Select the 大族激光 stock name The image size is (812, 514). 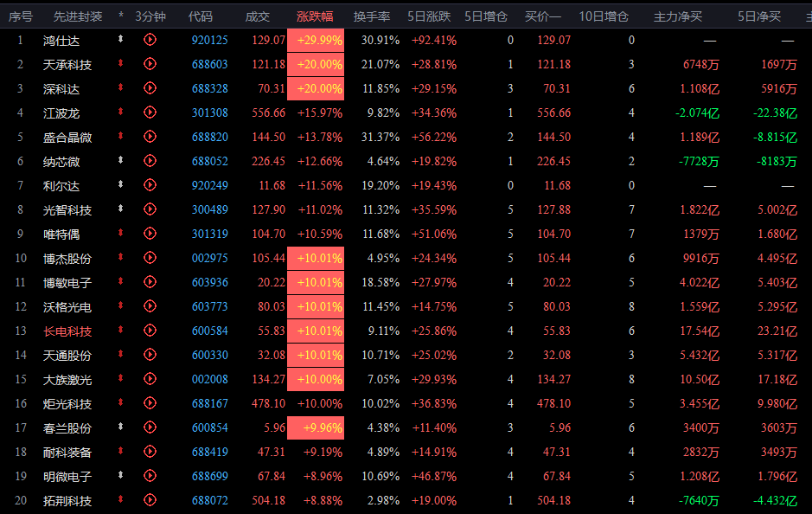click(67, 380)
